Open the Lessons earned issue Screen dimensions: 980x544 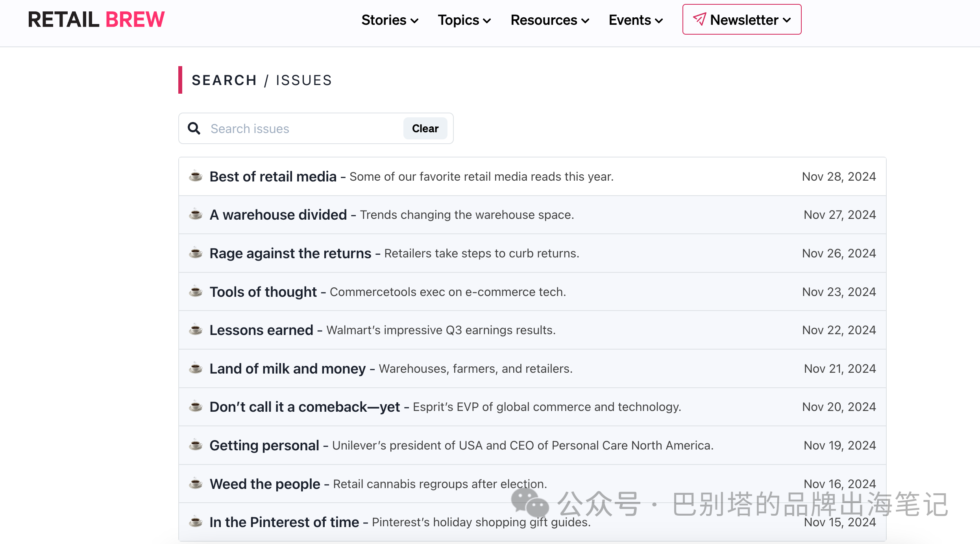[x=533, y=330]
